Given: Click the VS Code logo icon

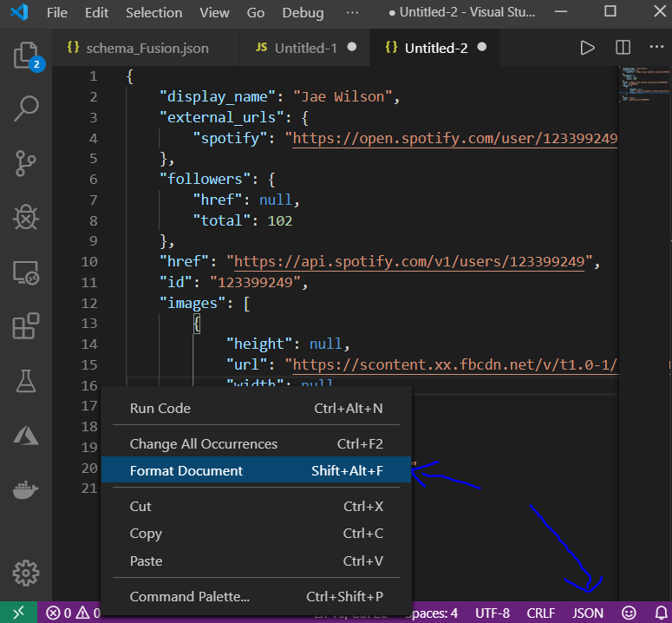Looking at the screenshot, I should [19, 12].
